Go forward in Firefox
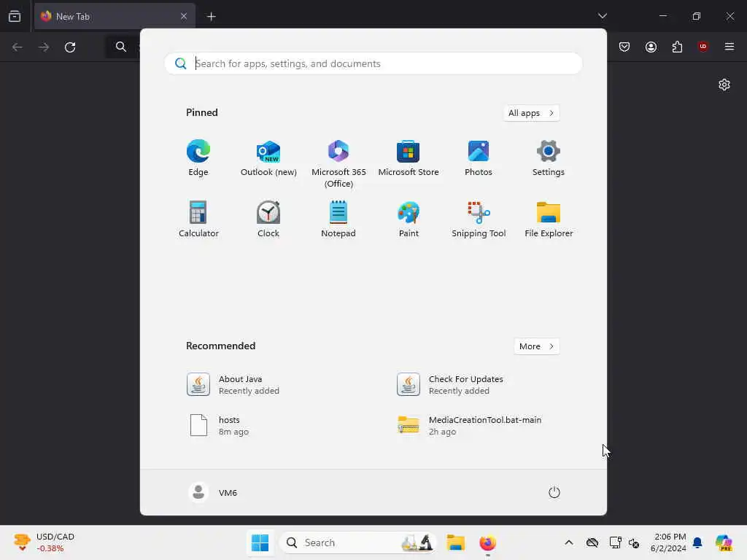Screen dimensions: 747x560 point(44,47)
